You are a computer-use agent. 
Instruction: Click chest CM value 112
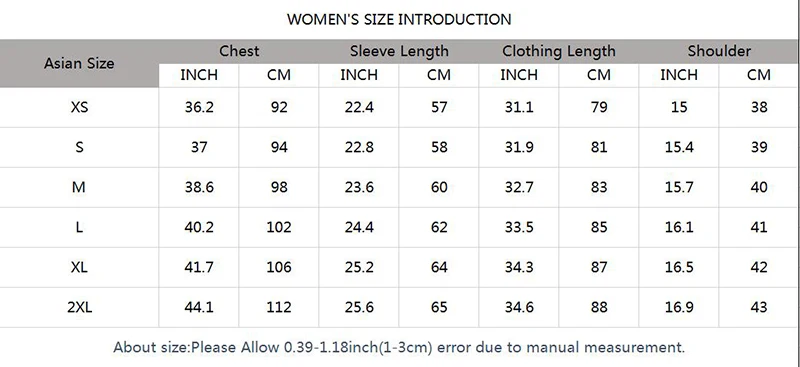[279, 307]
